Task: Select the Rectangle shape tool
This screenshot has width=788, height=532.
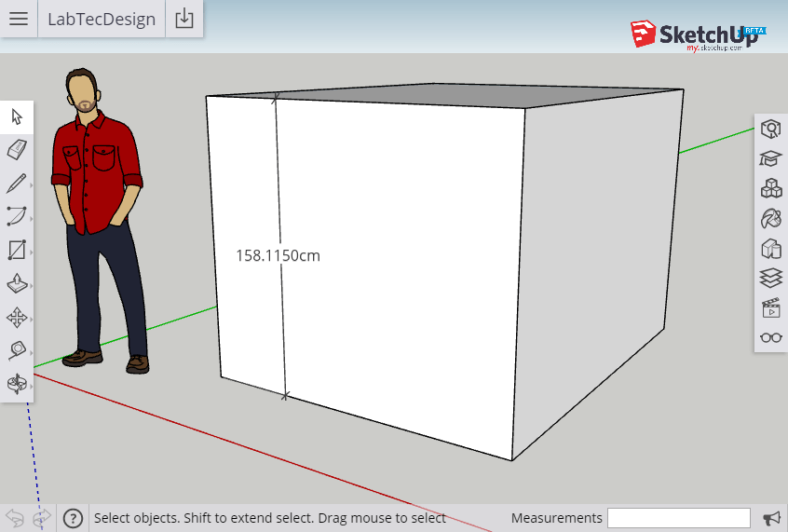Action: (x=17, y=250)
